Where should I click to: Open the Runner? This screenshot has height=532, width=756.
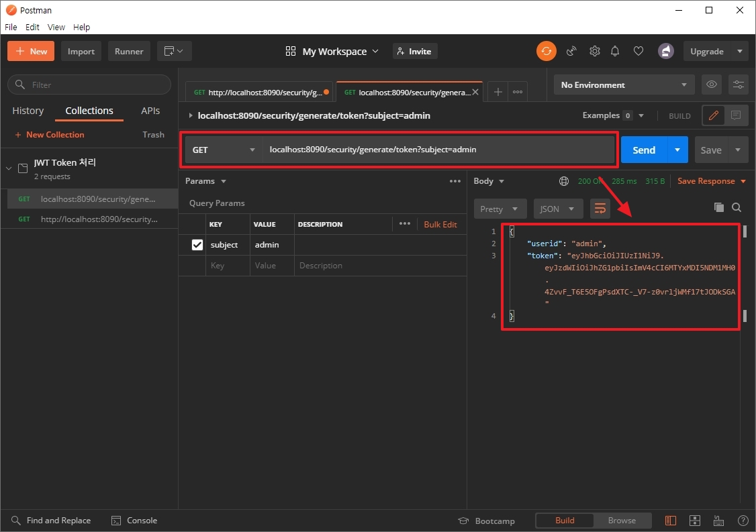(x=129, y=51)
